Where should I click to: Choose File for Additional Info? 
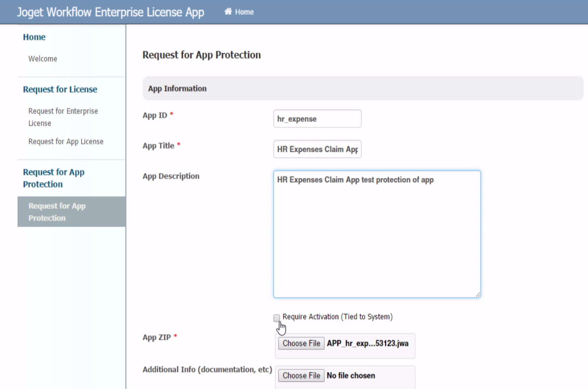pos(301,376)
